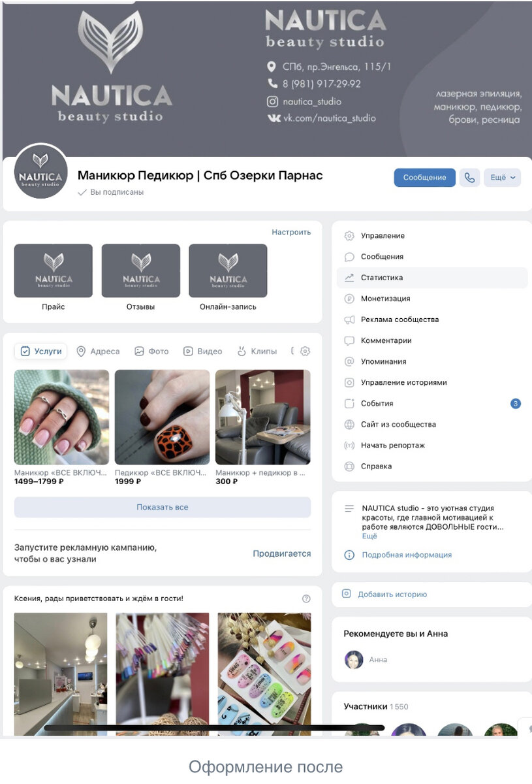Click the name Анна in recommendations
This screenshot has width=532, height=784.
(378, 660)
